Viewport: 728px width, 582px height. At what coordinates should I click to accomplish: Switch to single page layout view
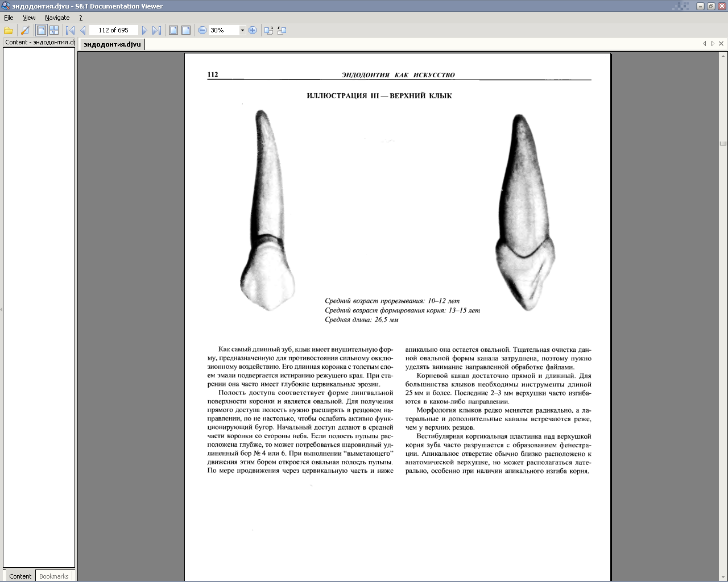click(42, 30)
